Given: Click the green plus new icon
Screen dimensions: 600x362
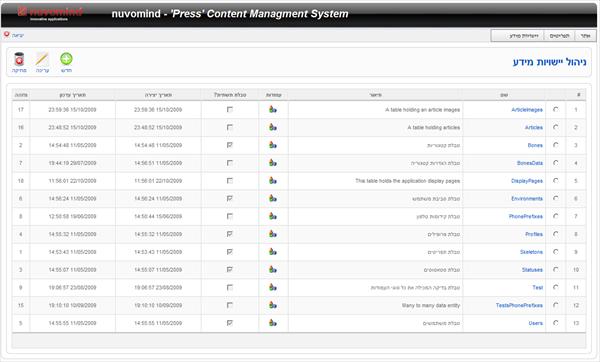Looking at the screenshot, I should [66, 59].
